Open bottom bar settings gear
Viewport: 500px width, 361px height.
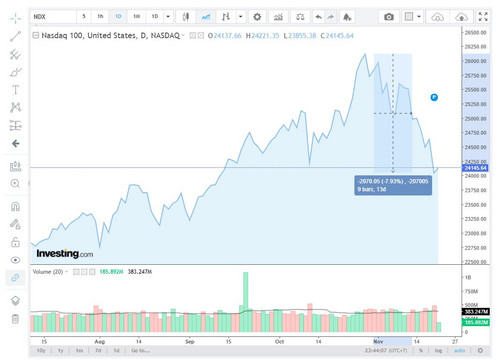(x=480, y=351)
